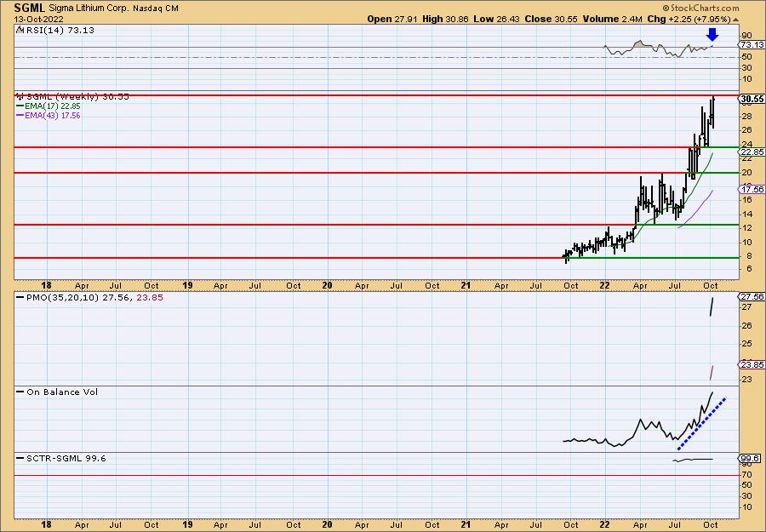The width and height of the screenshot is (766, 532).
Task: Click the 30.55 last price tag on the price axis
Action: click(752, 99)
